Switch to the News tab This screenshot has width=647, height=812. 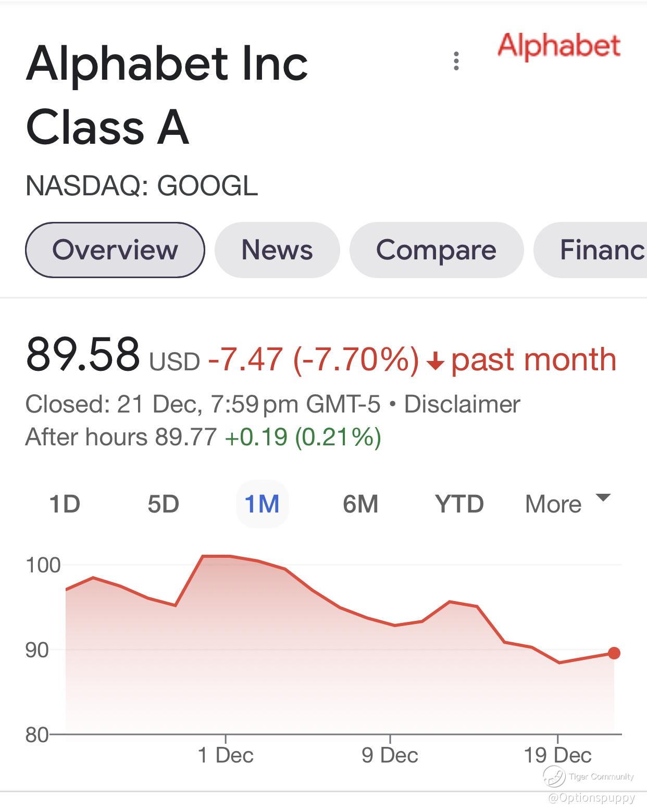coord(277,249)
